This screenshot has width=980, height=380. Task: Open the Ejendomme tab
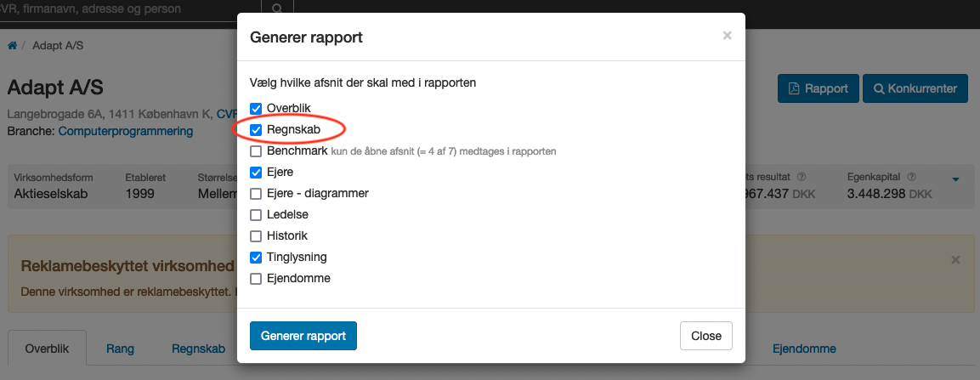point(804,349)
